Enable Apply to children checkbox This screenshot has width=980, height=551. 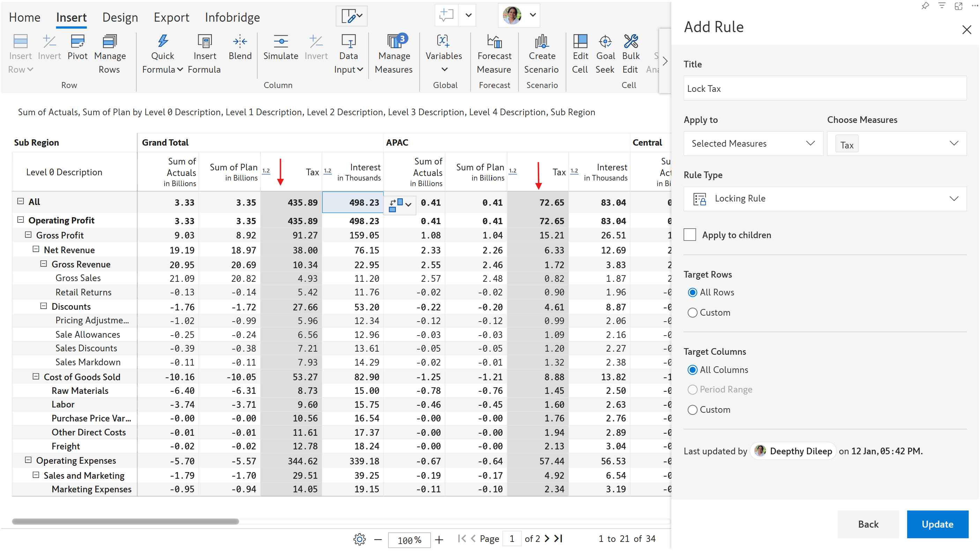point(690,235)
